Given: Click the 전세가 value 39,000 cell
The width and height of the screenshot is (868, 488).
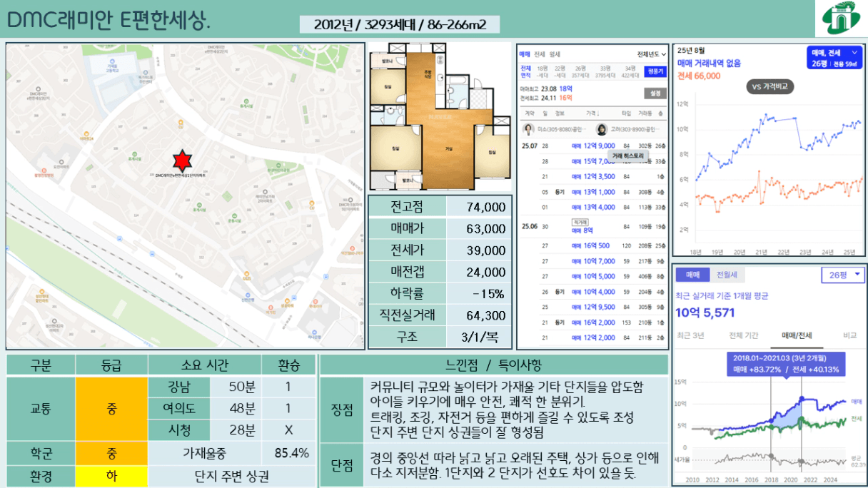Looking at the screenshot, I should 480,250.
